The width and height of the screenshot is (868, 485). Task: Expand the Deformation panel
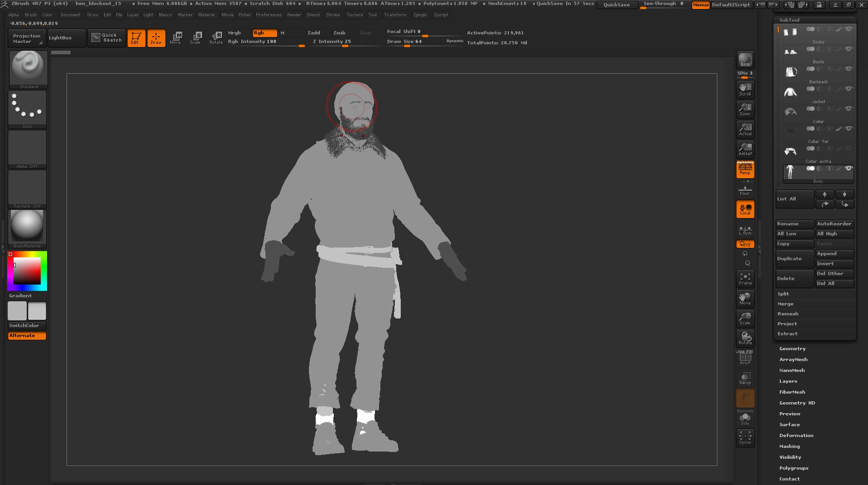(796, 435)
